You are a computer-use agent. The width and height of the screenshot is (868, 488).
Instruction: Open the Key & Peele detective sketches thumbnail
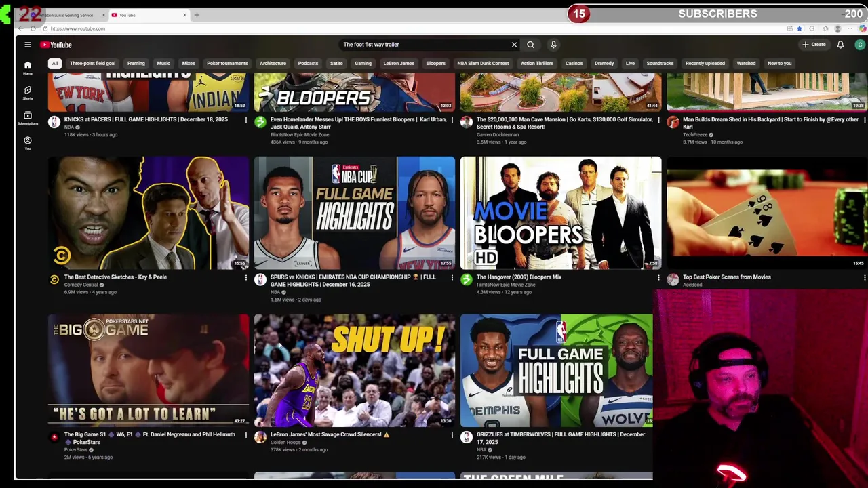(149, 213)
